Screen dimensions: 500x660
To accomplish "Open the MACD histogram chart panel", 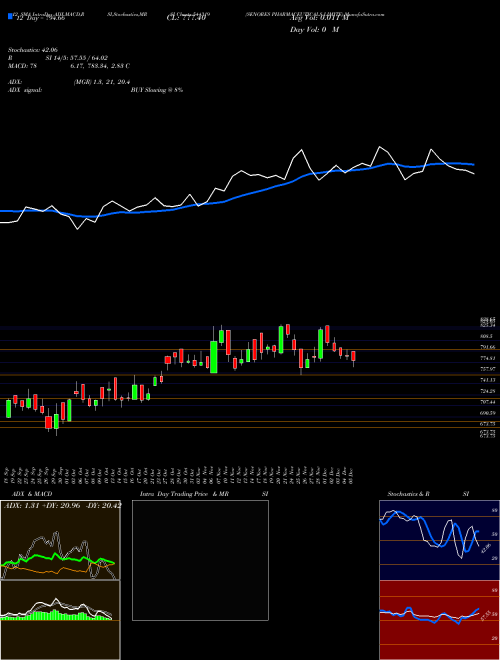I will pos(60,620).
